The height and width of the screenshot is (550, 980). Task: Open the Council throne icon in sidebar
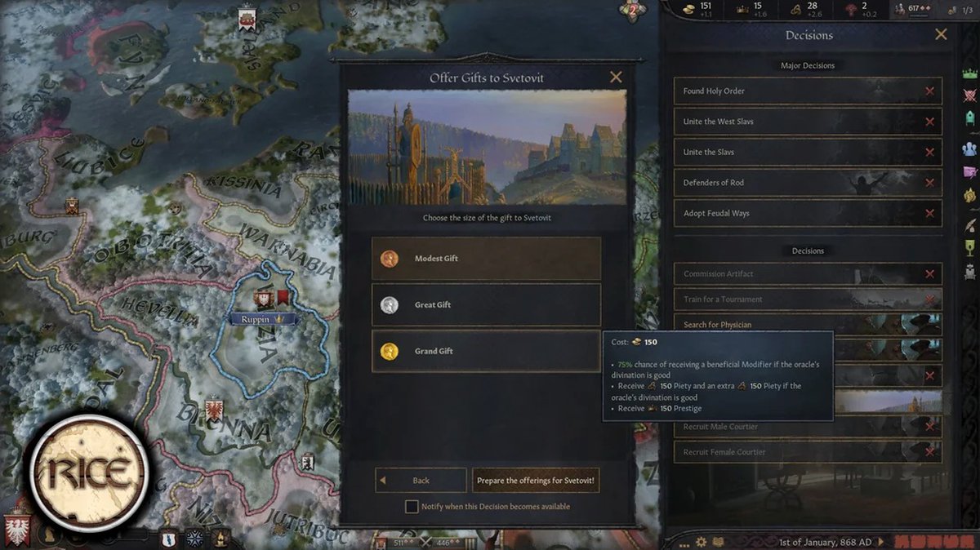[x=970, y=118]
